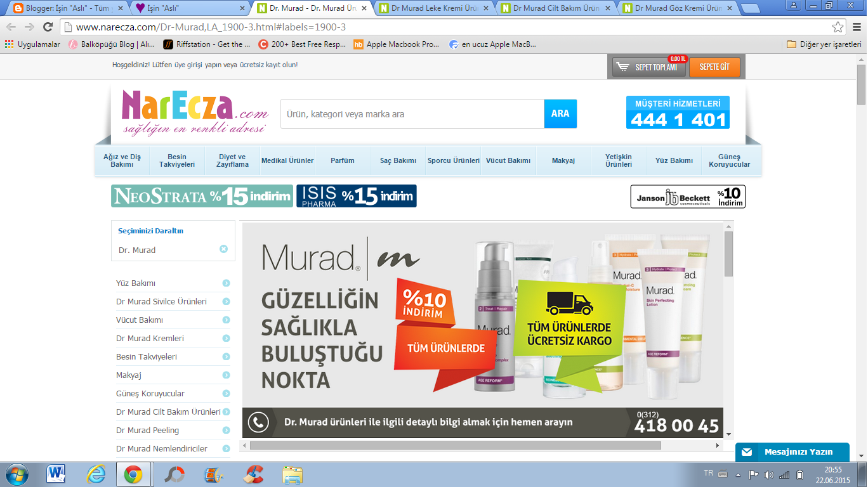Open Medikal Ürünler menu
This screenshot has height=487, width=868.
[287, 160]
